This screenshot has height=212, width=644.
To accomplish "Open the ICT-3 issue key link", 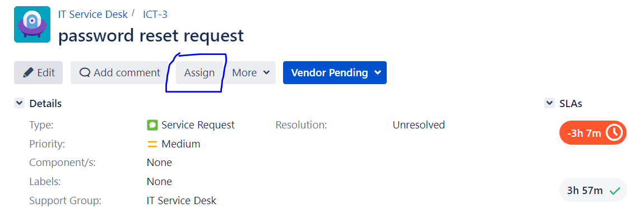I will [155, 14].
